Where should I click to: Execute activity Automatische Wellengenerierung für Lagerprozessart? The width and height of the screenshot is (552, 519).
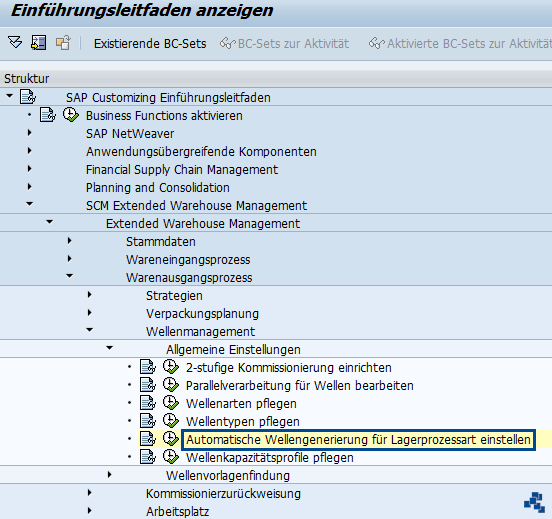(171, 439)
